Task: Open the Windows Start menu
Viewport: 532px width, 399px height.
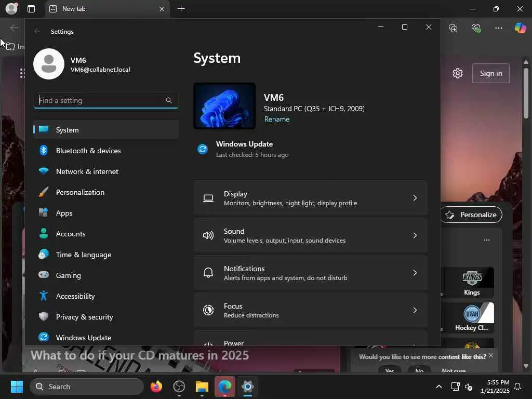Action: pyautogui.click(x=17, y=387)
